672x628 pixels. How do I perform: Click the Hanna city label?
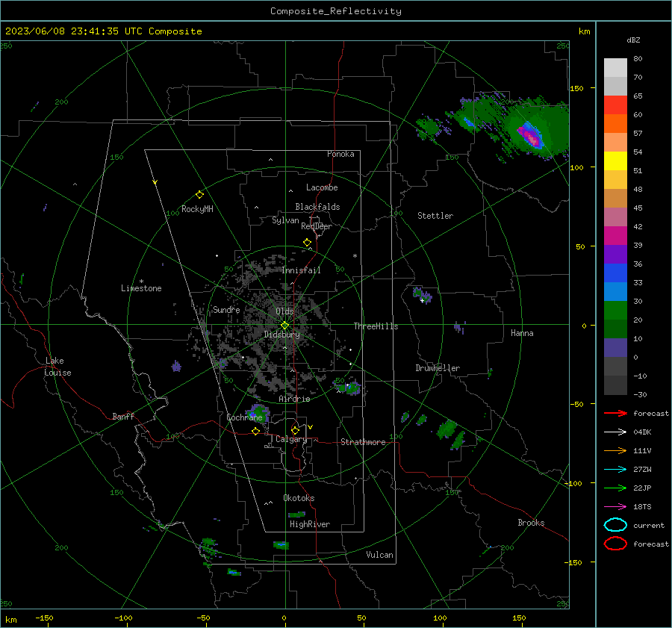522,333
